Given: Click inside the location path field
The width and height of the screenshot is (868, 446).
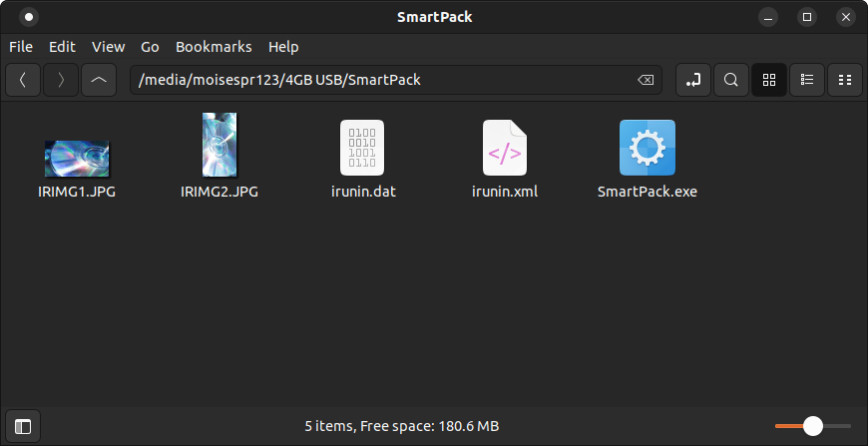Looking at the screenshot, I should 379,80.
